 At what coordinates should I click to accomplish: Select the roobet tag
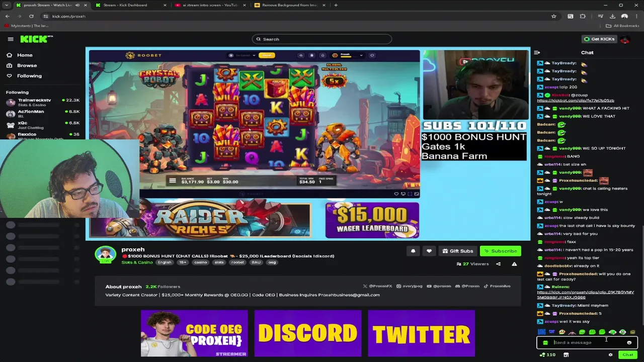[x=237, y=262]
